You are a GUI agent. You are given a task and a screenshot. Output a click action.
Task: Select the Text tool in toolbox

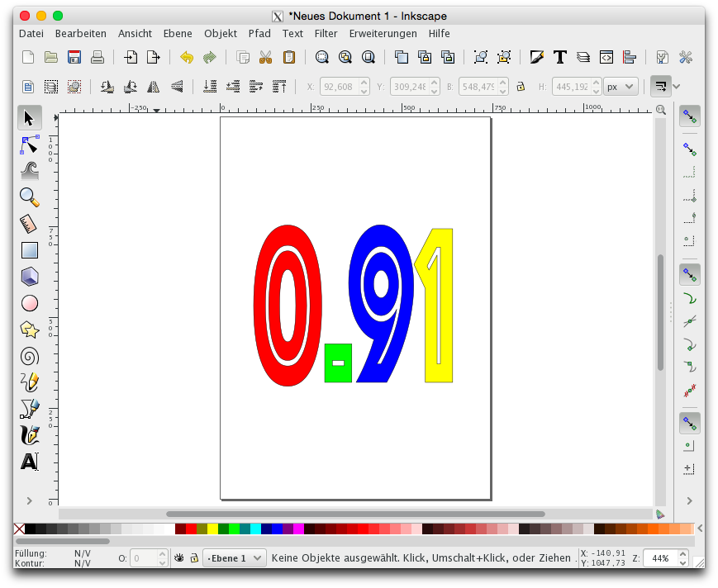[30, 462]
